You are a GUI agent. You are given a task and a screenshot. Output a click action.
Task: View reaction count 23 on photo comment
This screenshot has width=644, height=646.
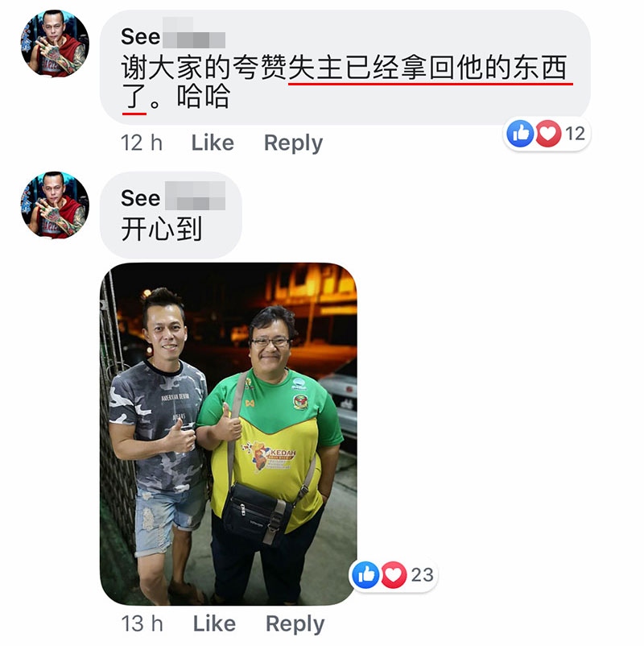tap(422, 574)
